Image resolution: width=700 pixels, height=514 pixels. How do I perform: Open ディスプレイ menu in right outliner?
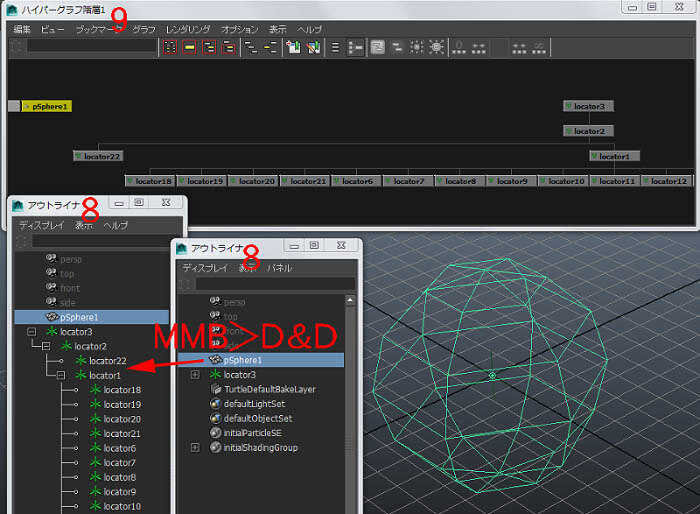pyautogui.click(x=204, y=268)
